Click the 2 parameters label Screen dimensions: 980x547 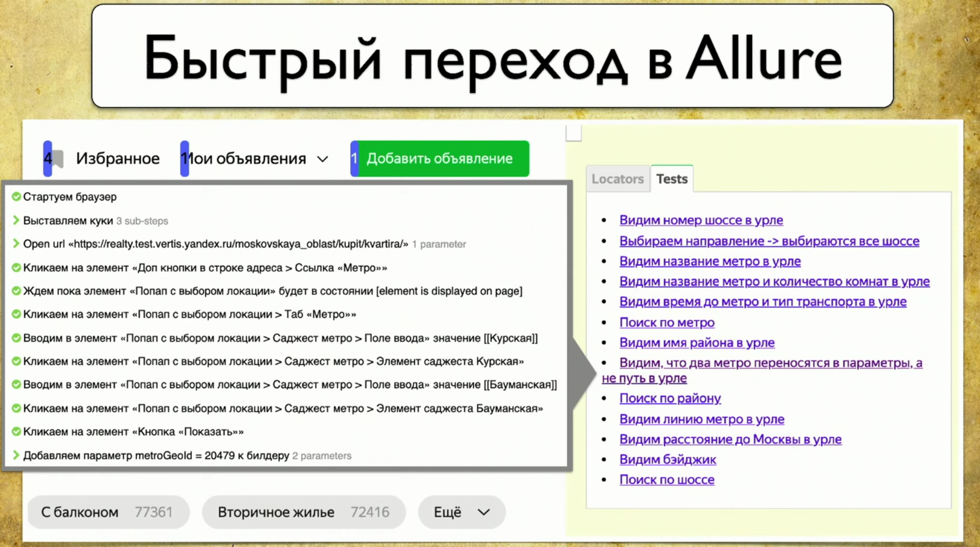(x=322, y=456)
